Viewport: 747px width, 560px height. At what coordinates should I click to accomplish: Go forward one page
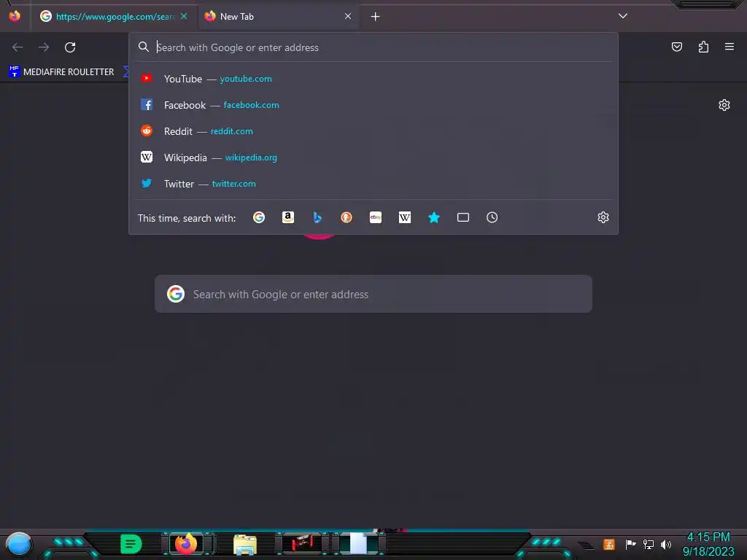pyautogui.click(x=44, y=47)
